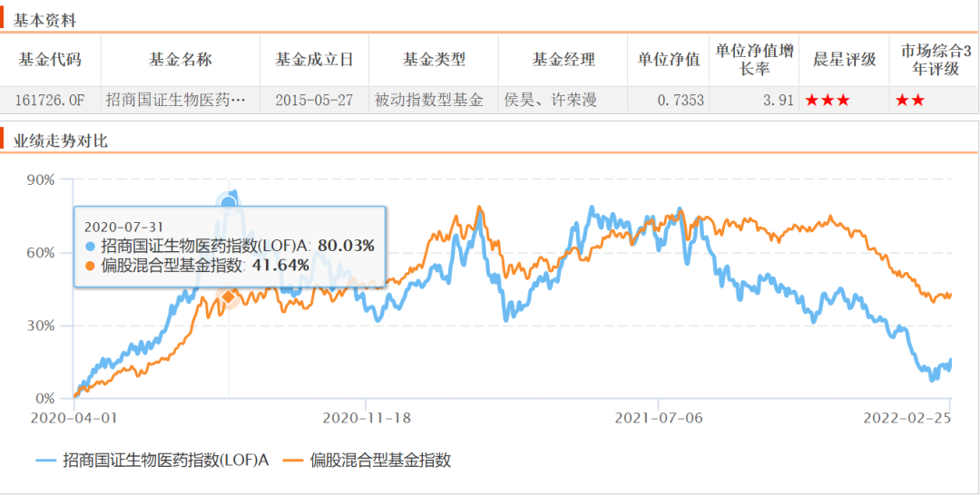Select inception date cell 2015-05-27
The width and height of the screenshot is (980, 495).
tap(314, 100)
